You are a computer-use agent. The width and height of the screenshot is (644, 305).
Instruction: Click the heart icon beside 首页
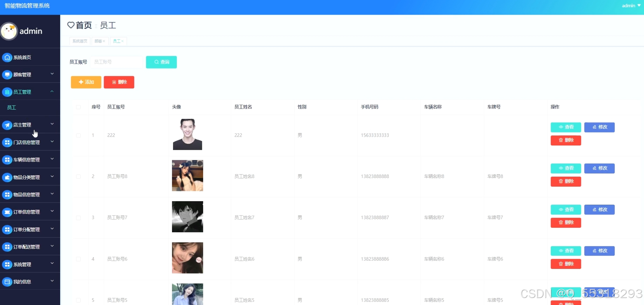(71, 25)
